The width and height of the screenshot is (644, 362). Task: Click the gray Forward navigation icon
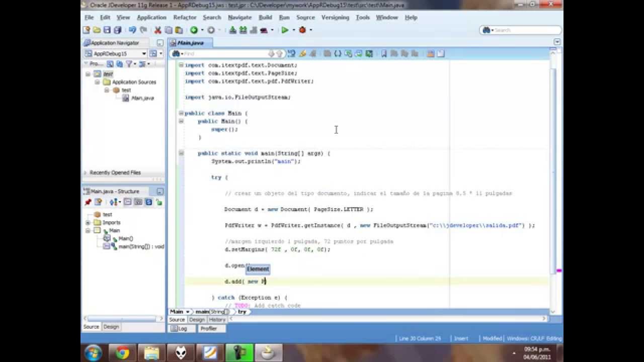point(211,30)
